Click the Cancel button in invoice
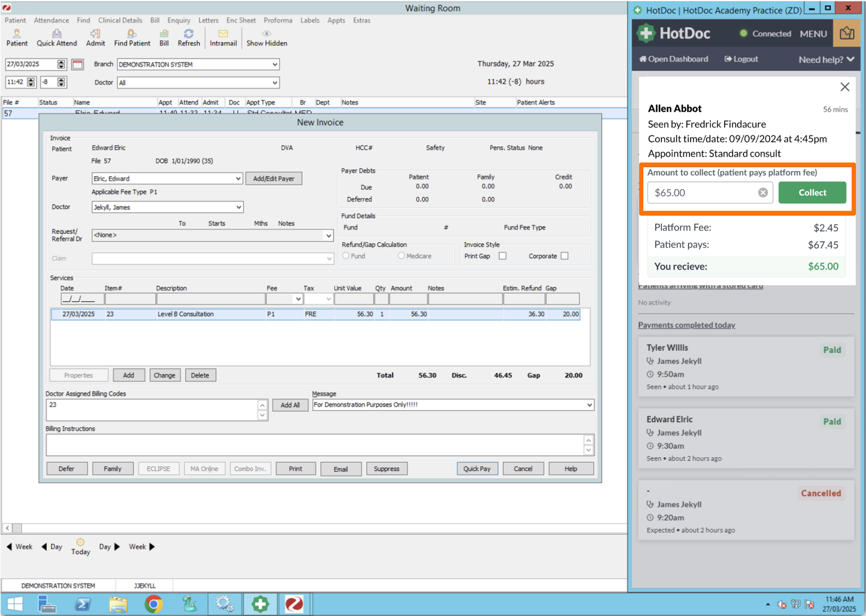The height and width of the screenshot is (616, 866). [x=523, y=469]
